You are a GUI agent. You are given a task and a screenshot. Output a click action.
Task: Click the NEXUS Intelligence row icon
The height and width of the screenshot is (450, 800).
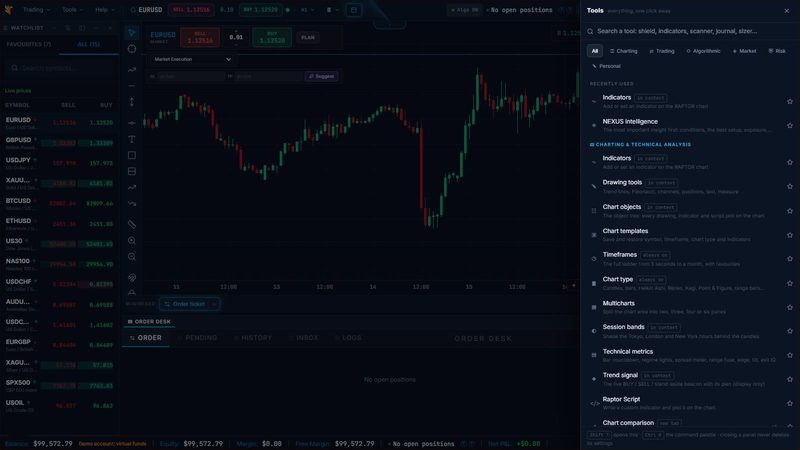pos(594,126)
